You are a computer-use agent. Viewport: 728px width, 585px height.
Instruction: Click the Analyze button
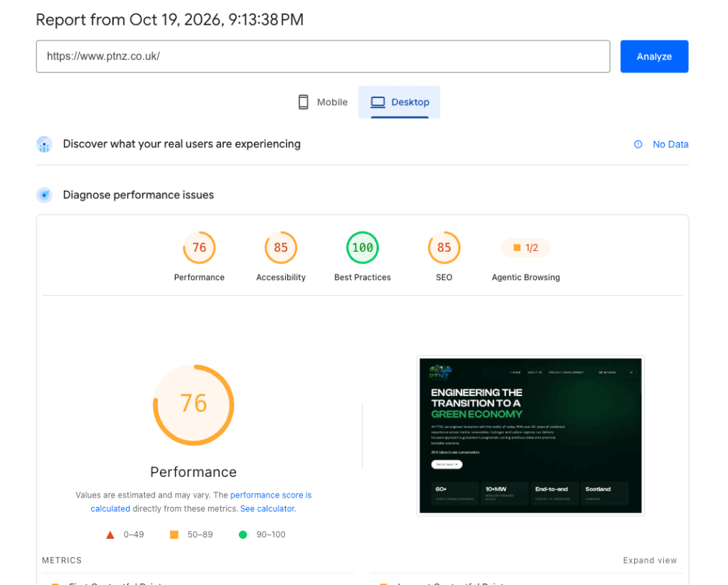point(654,56)
